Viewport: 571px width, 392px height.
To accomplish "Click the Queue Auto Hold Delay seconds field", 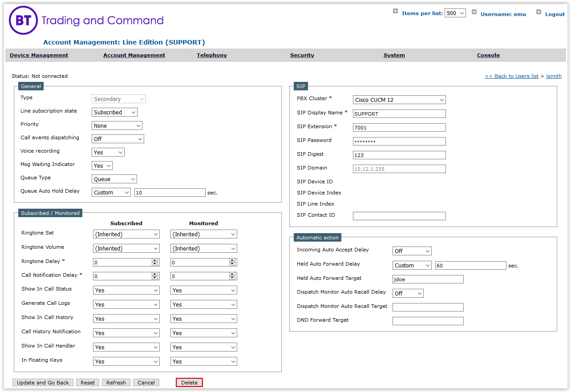I will click(x=170, y=193).
